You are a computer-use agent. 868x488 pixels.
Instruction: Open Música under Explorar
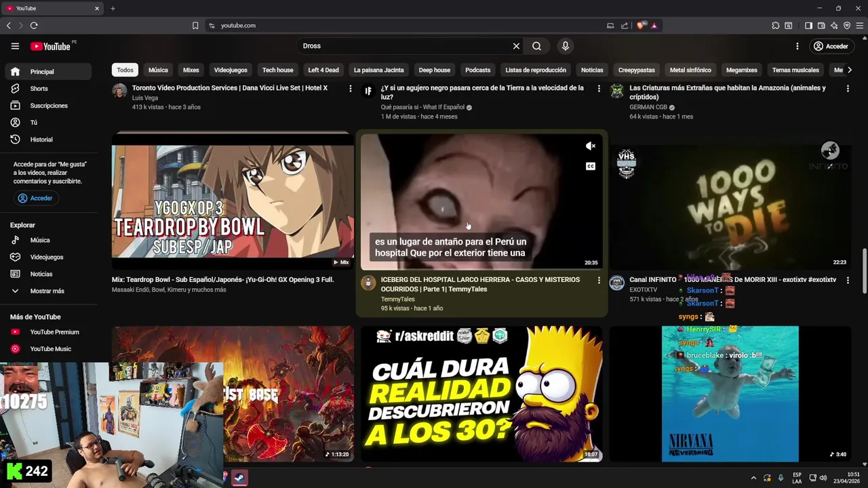47,240
